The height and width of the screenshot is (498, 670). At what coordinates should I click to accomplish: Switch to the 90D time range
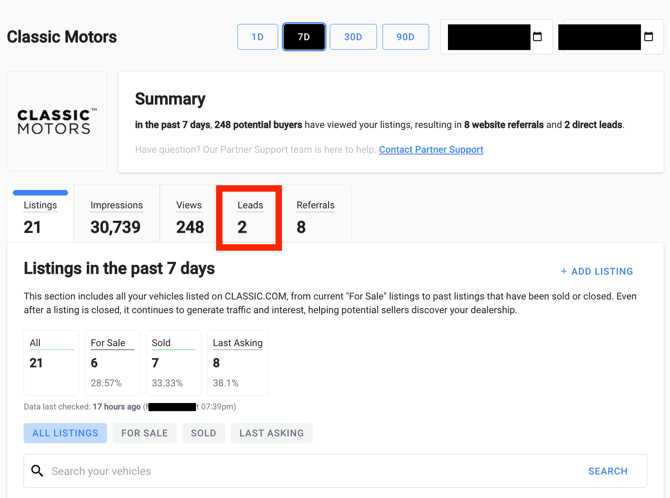[406, 37]
